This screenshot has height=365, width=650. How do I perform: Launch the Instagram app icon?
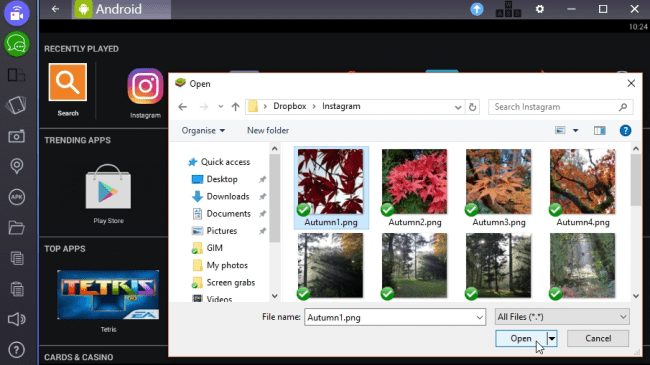click(145, 86)
